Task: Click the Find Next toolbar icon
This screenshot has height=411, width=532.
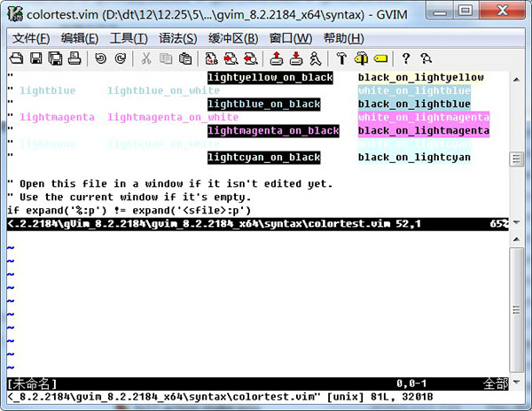Action: pos(231,58)
